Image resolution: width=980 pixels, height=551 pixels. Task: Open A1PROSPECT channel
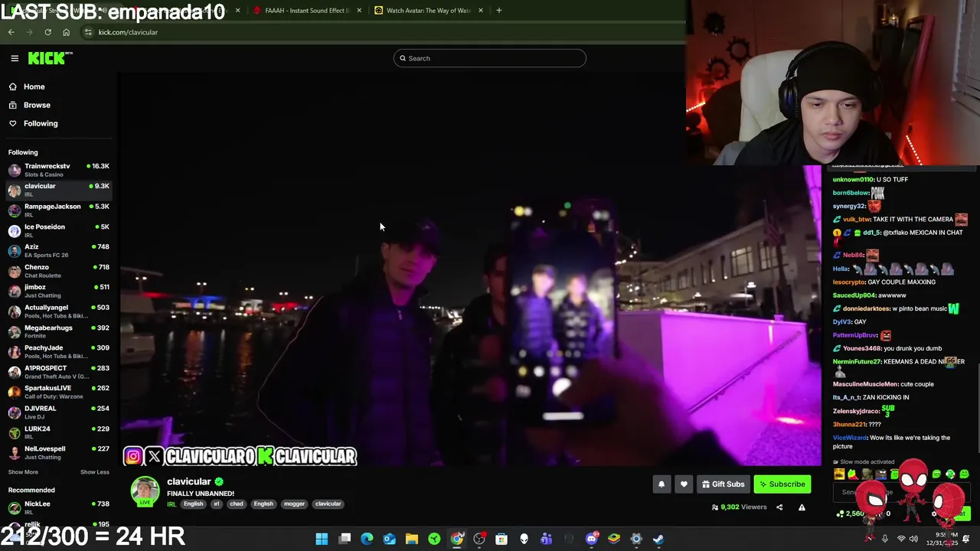point(58,372)
